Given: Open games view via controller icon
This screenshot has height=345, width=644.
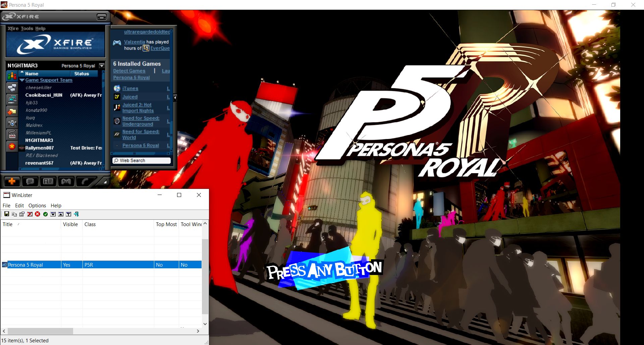Looking at the screenshot, I should click(x=66, y=182).
